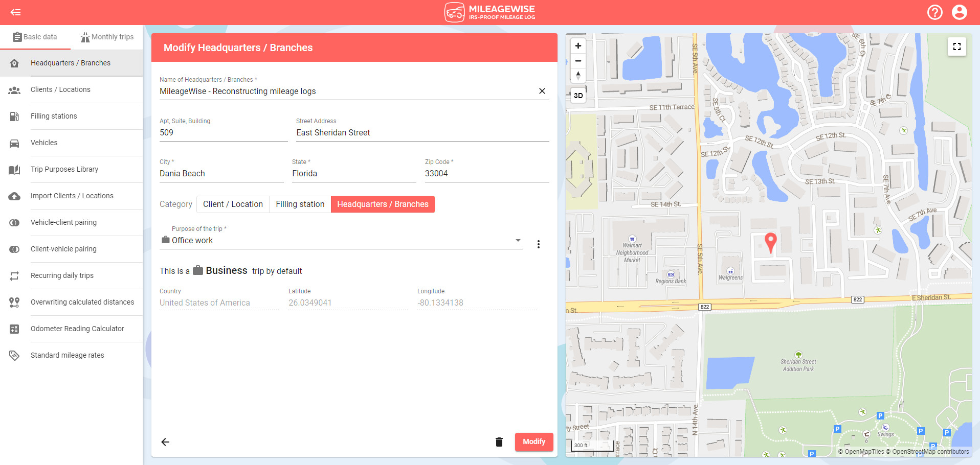Open the three-dot options next to trip purpose
The height and width of the screenshot is (465, 980).
(539, 244)
